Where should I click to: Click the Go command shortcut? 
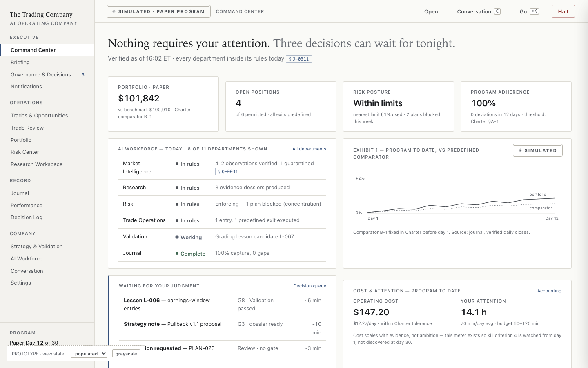tap(529, 11)
